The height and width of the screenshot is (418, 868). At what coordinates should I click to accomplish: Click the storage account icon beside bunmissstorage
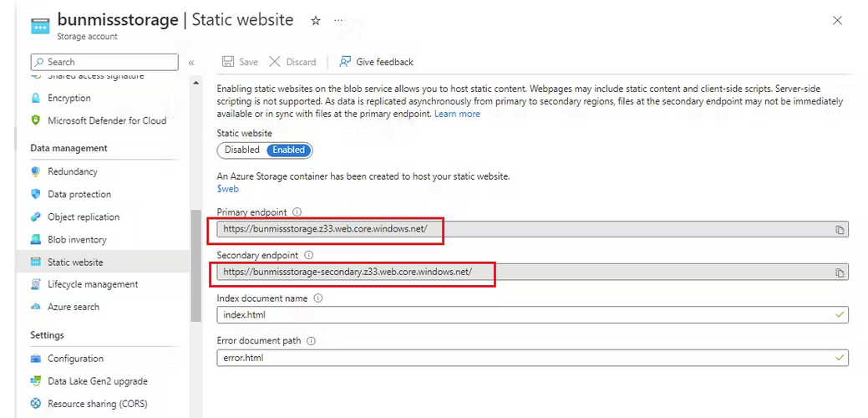coord(40,25)
